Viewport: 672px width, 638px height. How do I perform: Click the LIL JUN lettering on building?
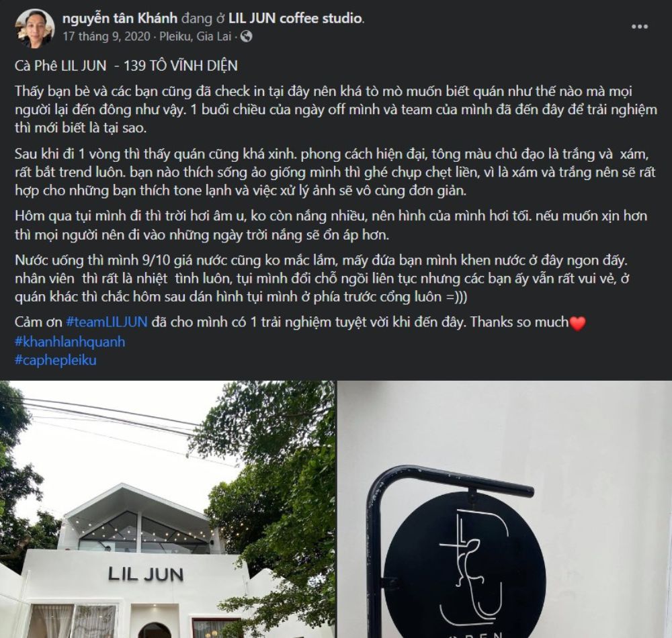146,574
